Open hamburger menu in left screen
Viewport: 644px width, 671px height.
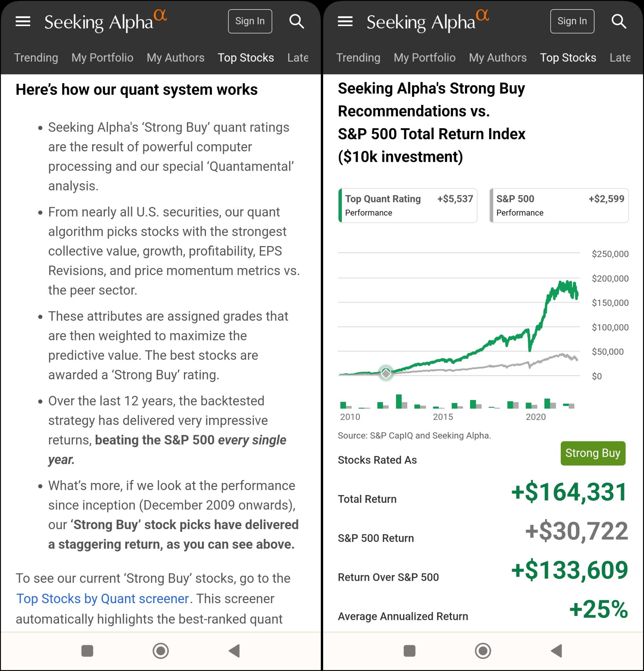pyautogui.click(x=23, y=21)
